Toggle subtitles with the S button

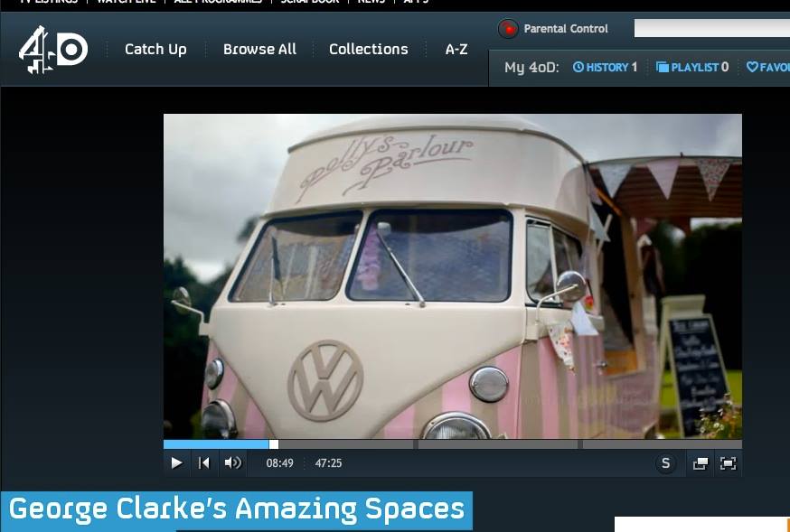coord(665,463)
